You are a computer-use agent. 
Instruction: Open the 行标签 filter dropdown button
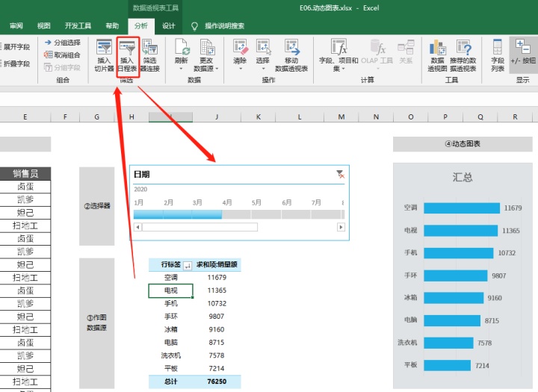click(188, 265)
